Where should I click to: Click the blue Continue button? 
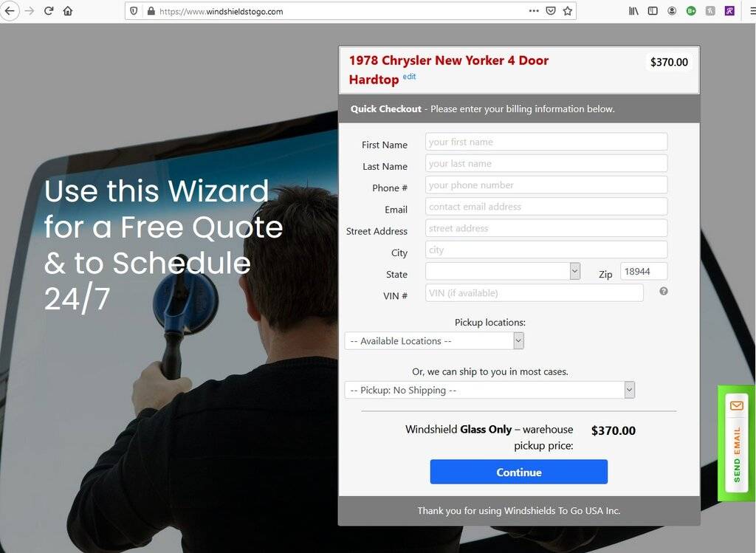tap(519, 472)
